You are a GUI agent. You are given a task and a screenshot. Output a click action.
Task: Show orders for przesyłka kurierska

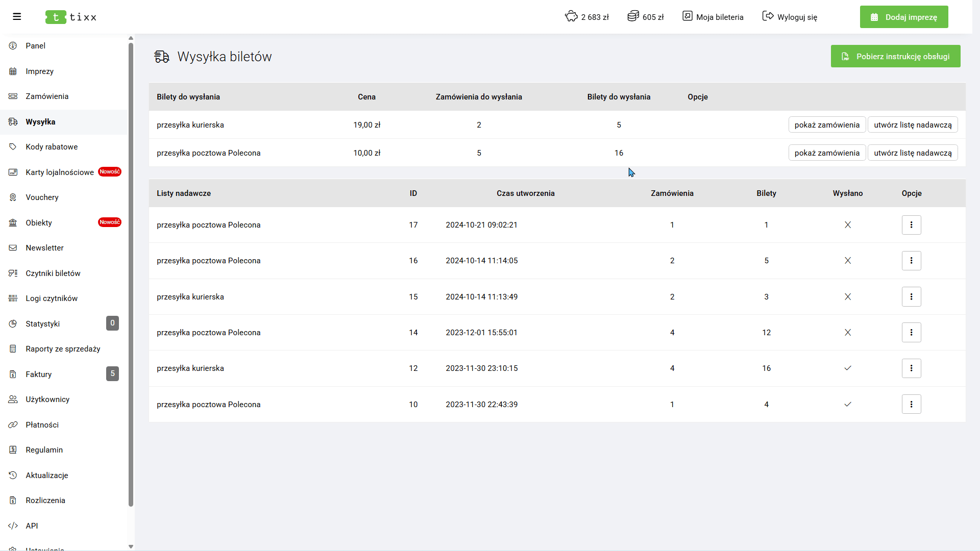[x=827, y=125]
